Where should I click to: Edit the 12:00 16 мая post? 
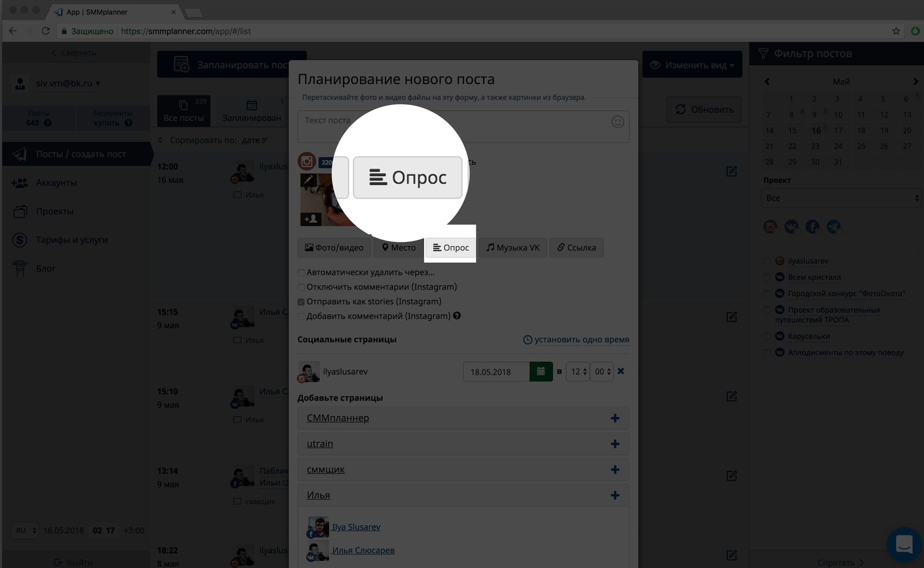(731, 171)
